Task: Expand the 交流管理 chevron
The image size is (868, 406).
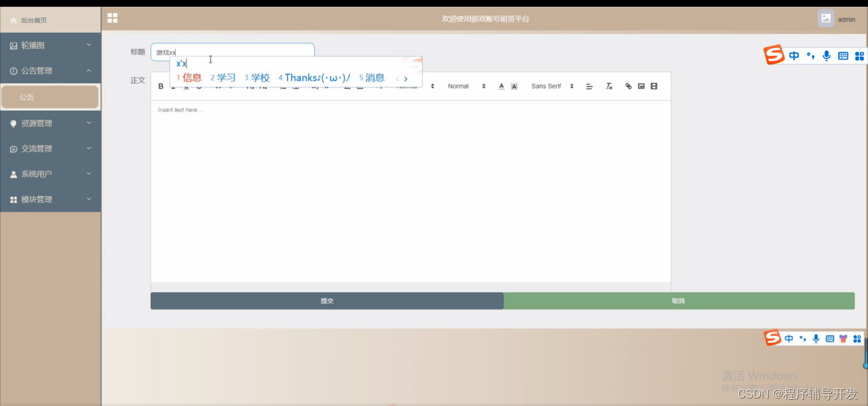Action: 89,148
